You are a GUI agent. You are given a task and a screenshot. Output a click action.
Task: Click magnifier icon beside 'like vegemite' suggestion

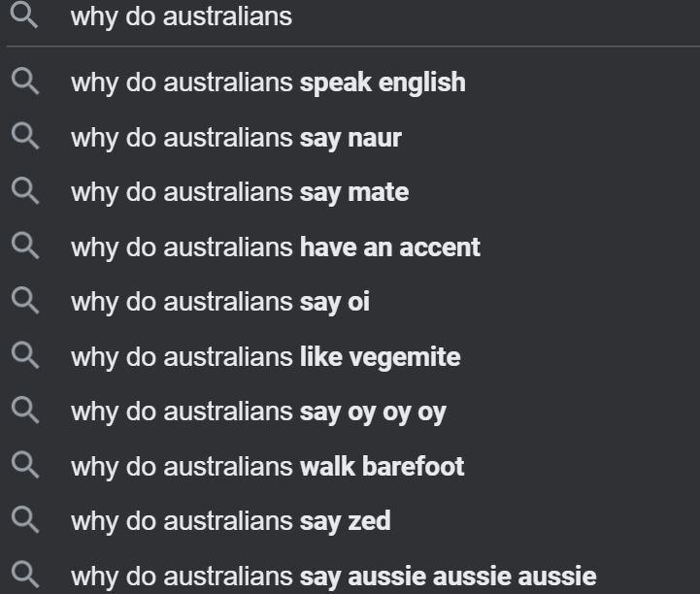point(25,355)
